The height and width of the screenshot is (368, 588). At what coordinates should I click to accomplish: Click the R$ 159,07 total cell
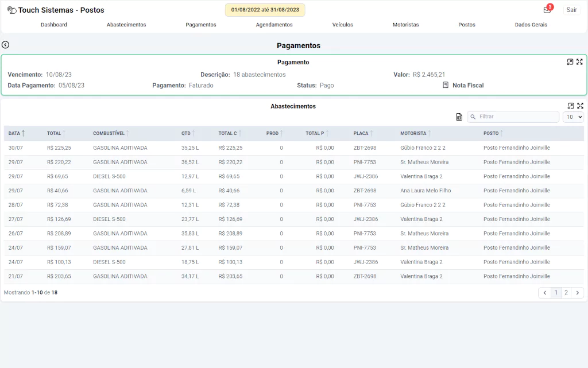[x=59, y=247]
